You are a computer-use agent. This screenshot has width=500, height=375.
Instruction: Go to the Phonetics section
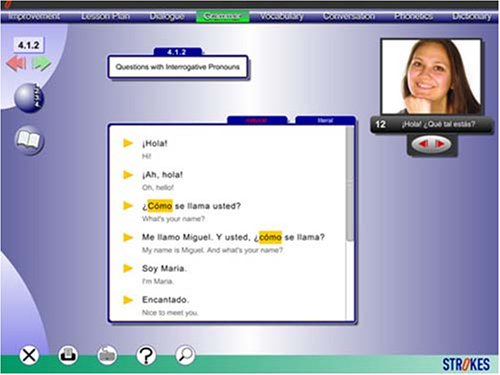[x=413, y=16]
